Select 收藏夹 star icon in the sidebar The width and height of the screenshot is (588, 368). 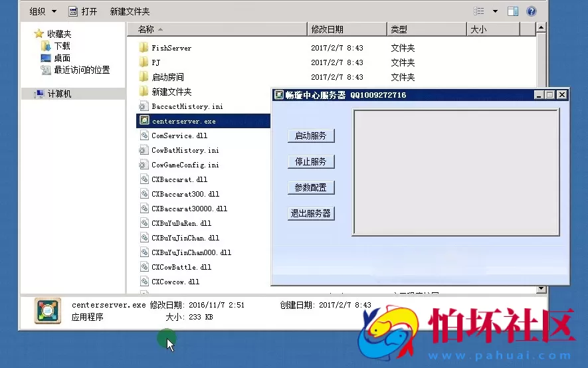(39, 34)
